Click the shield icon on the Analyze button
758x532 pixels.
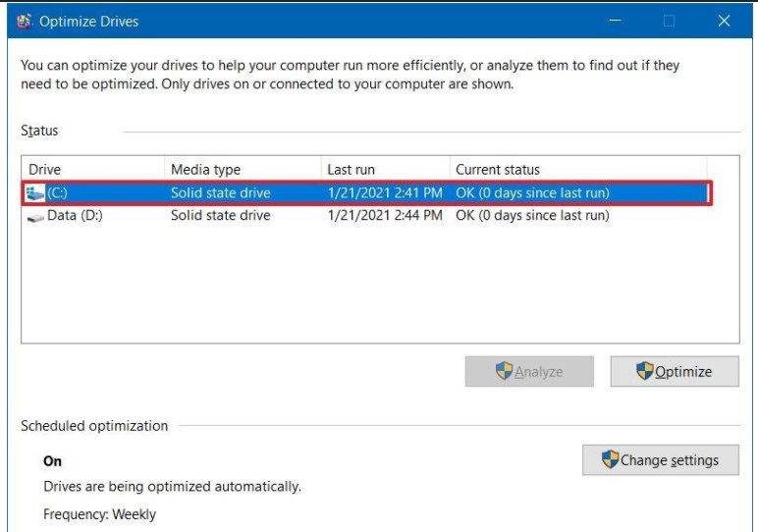[505, 371]
